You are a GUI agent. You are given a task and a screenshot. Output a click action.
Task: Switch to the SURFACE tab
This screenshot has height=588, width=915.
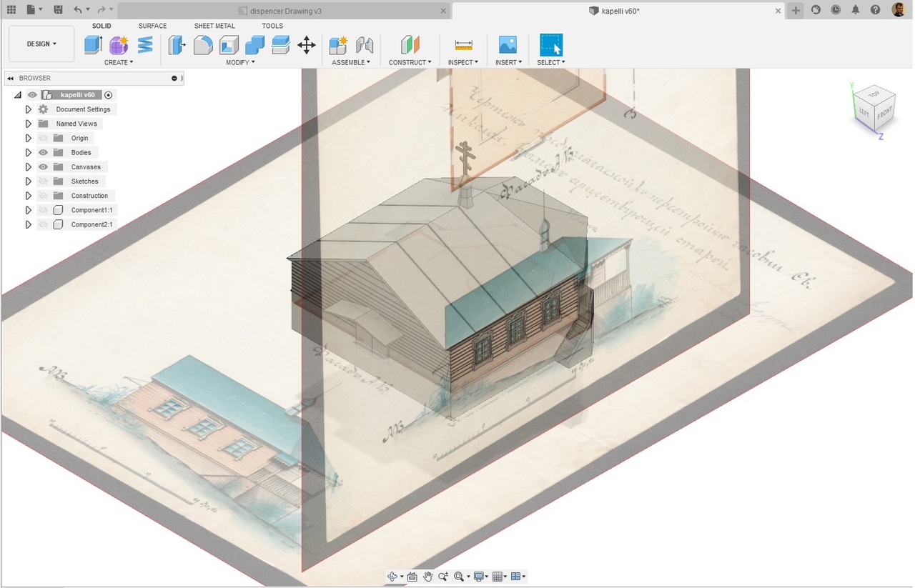152,26
